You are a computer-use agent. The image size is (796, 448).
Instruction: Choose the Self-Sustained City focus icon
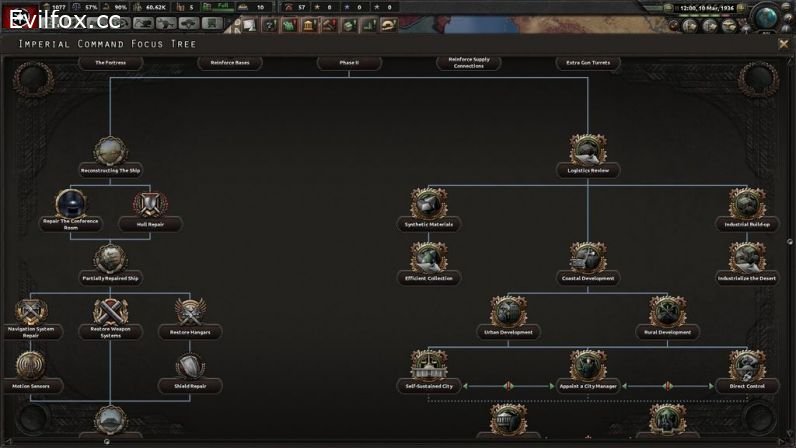pyautogui.click(x=428, y=367)
